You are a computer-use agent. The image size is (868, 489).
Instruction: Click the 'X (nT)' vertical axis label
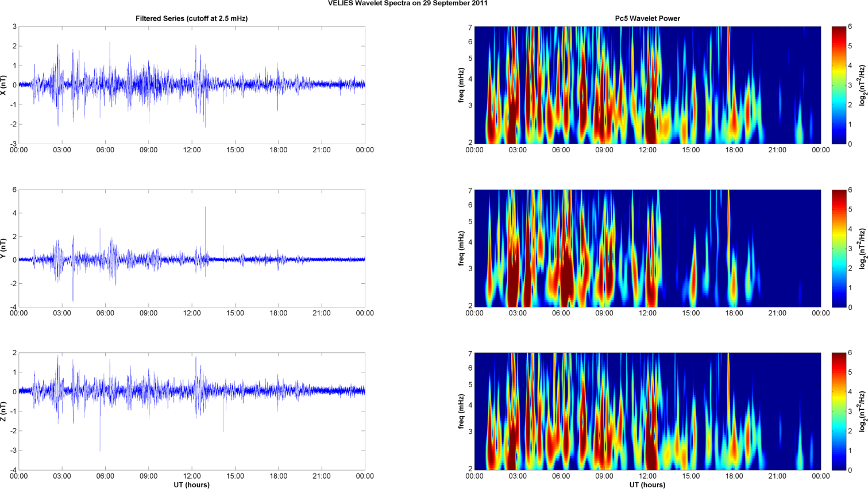[x=3, y=85]
